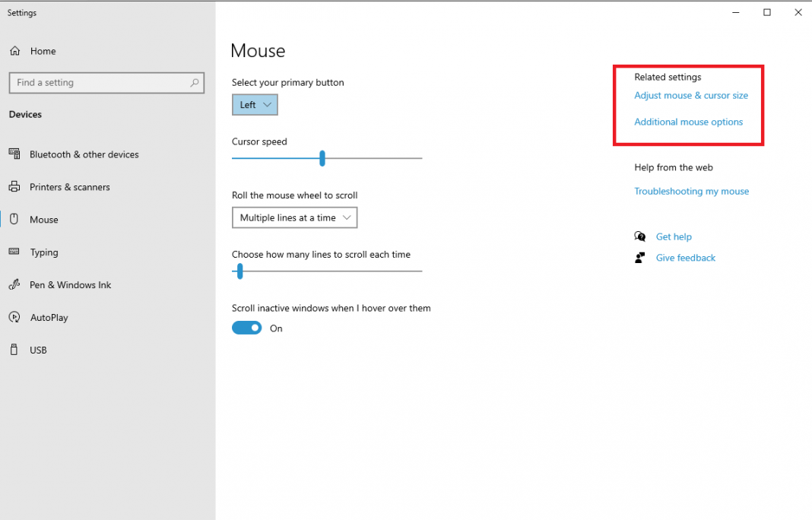Select the Pen & Windows Ink icon
The image size is (812, 520).
point(14,284)
